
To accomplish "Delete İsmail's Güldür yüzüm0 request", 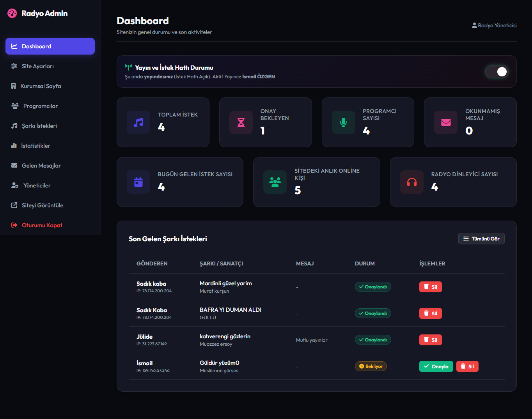I will [467, 366].
